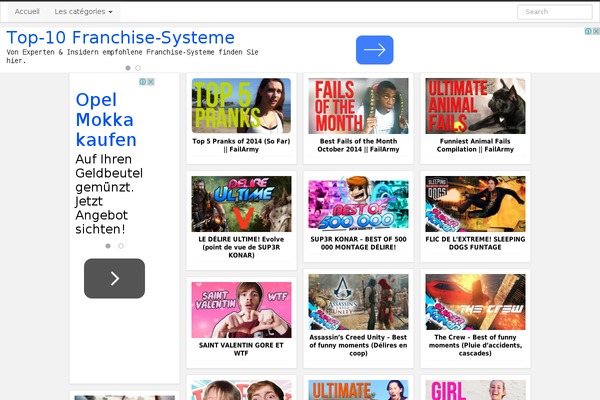The image size is (600, 400).
Task: Open Délire Ultime V thumbnail
Action: (241, 204)
